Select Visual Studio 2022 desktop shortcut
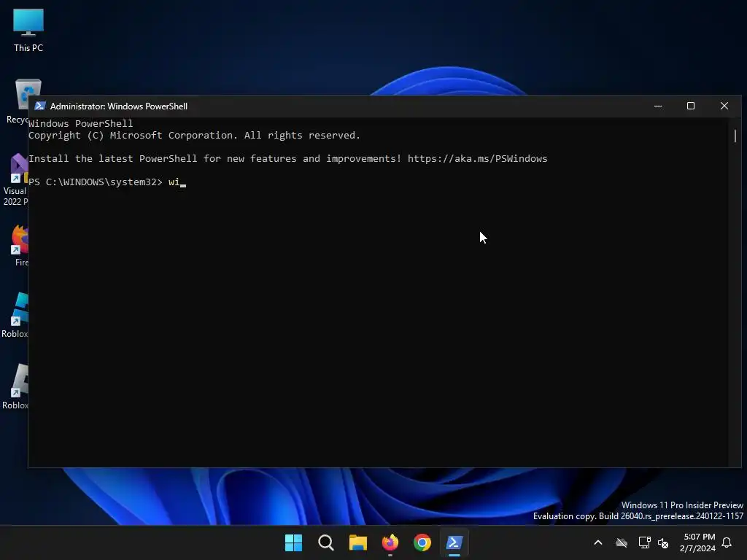Screen dimensions: 747x560 15,180
